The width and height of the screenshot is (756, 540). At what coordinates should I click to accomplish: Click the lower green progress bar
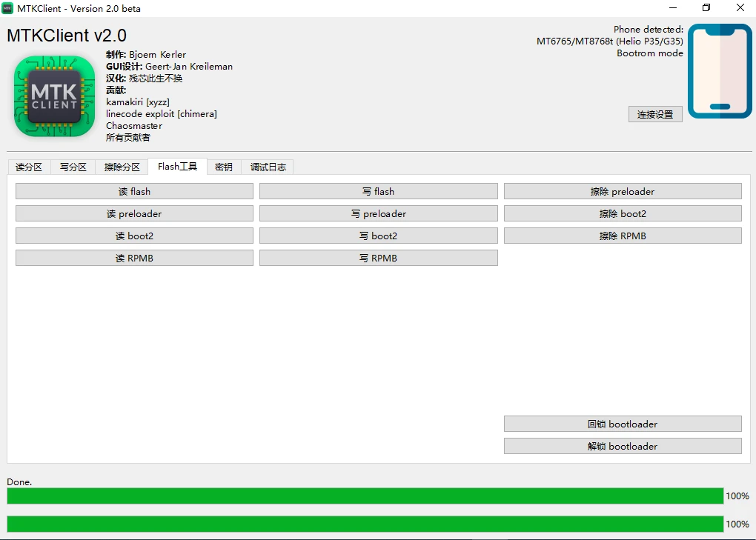365,524
